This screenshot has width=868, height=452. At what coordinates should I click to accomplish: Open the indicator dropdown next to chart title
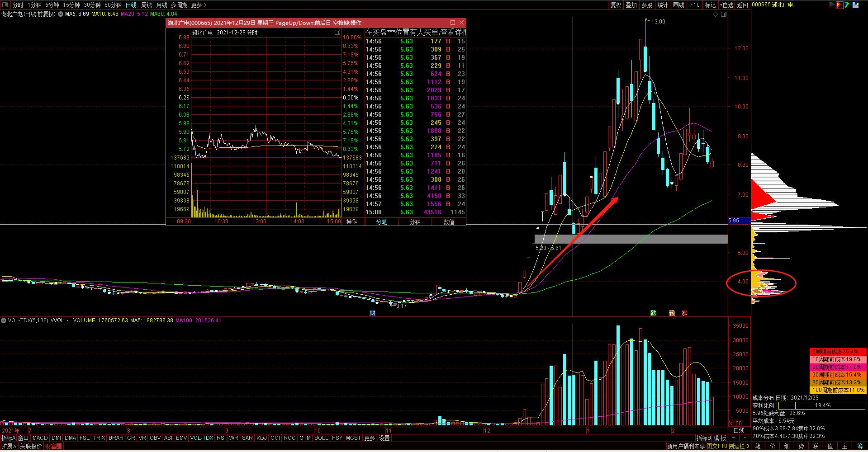[60, 14]
